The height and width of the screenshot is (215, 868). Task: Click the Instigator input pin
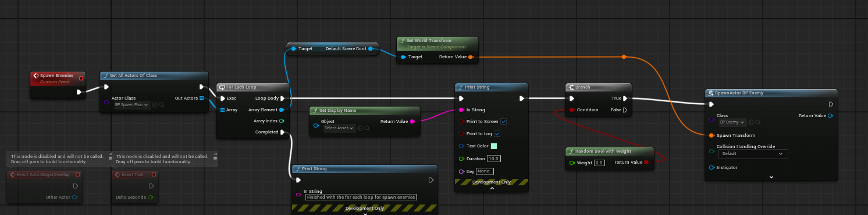(712, 167)
